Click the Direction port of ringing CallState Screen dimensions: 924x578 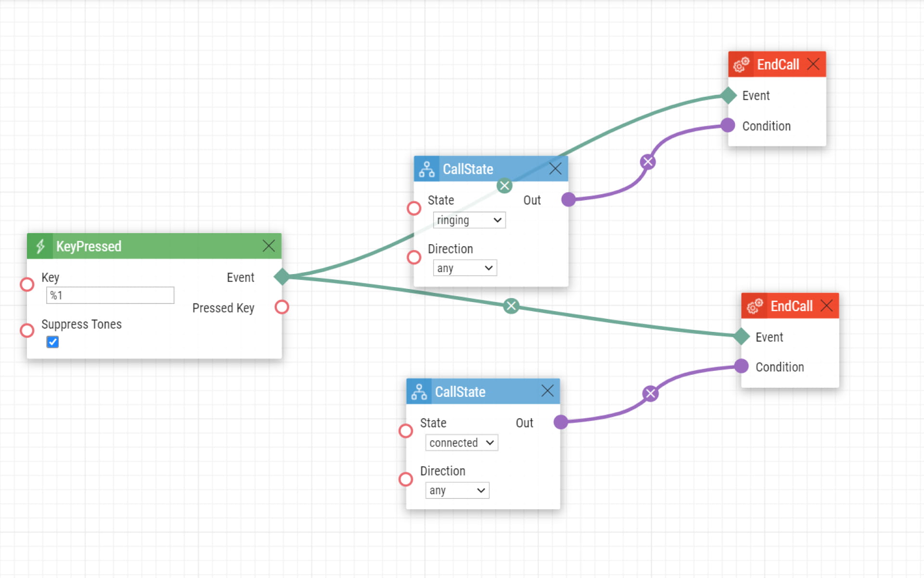(x=414, y=257)
